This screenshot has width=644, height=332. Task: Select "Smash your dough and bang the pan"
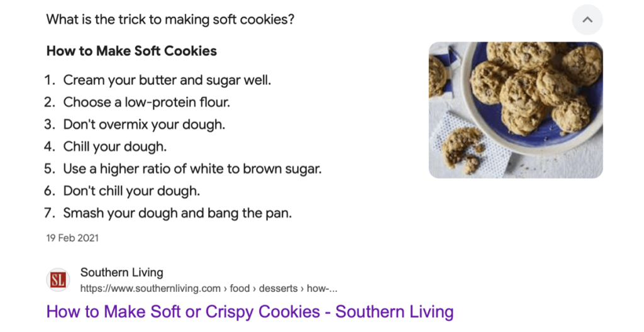coord(177,213)
